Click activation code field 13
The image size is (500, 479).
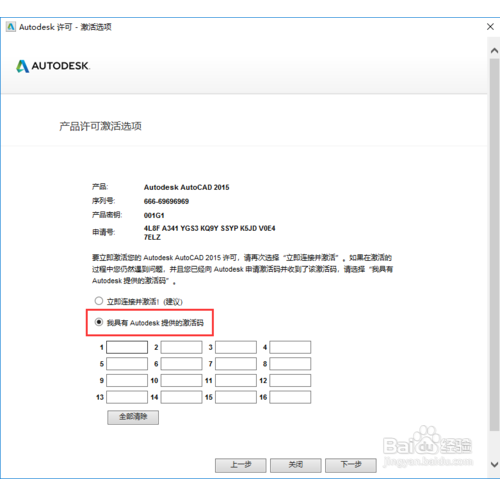tap(127, 397)
